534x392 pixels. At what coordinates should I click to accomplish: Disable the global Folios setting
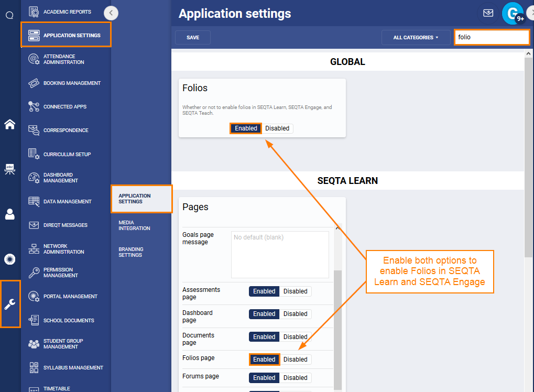pyautogui.click(x=277, y=128)
